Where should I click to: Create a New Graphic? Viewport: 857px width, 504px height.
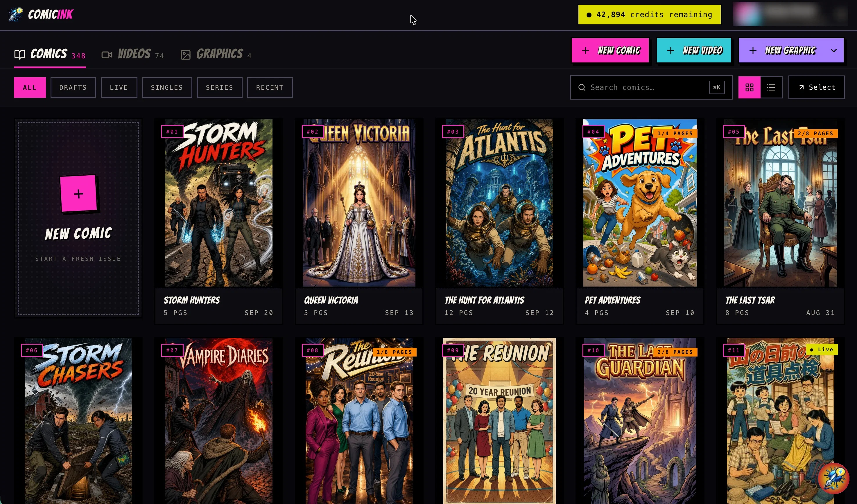click(791, 50)
